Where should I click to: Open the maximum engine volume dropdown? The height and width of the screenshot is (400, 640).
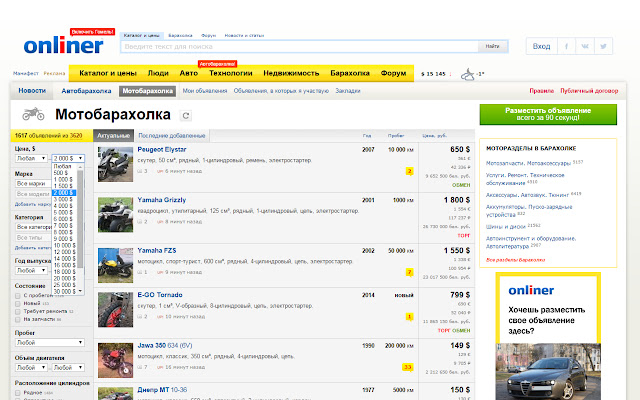(x=68, y=368)
